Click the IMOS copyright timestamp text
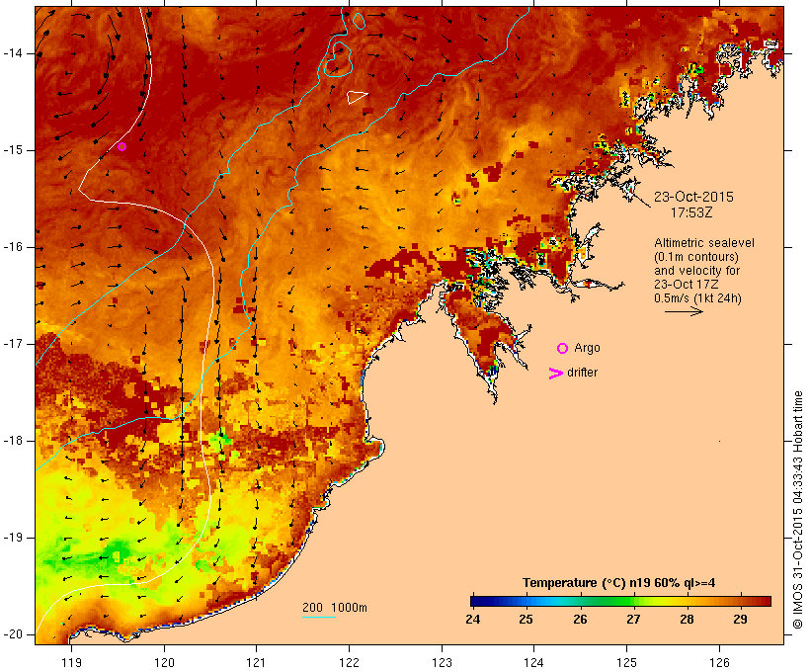Screen dimensions: 810x672 797,510
